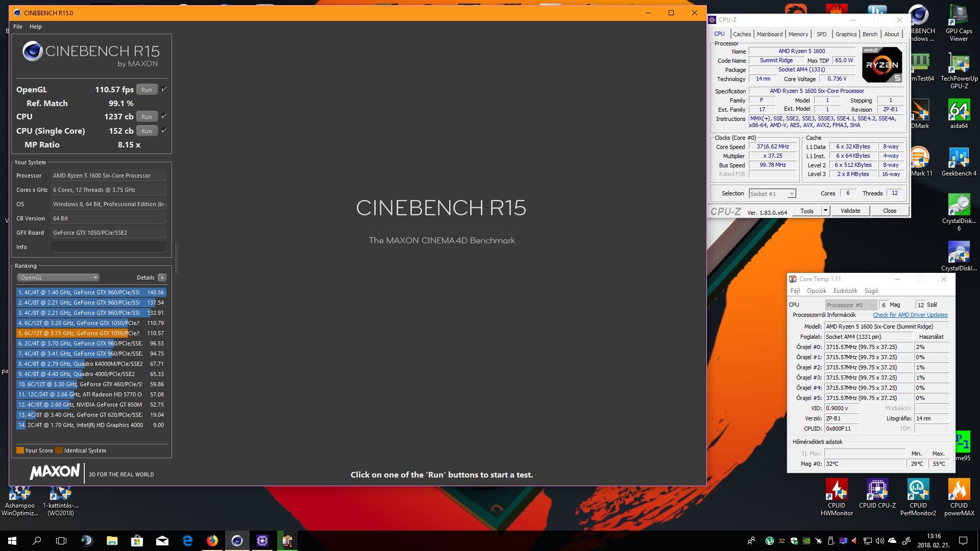
Task: Launch Geekbench 4 desktop shortcut
Action: coord(959,161)
